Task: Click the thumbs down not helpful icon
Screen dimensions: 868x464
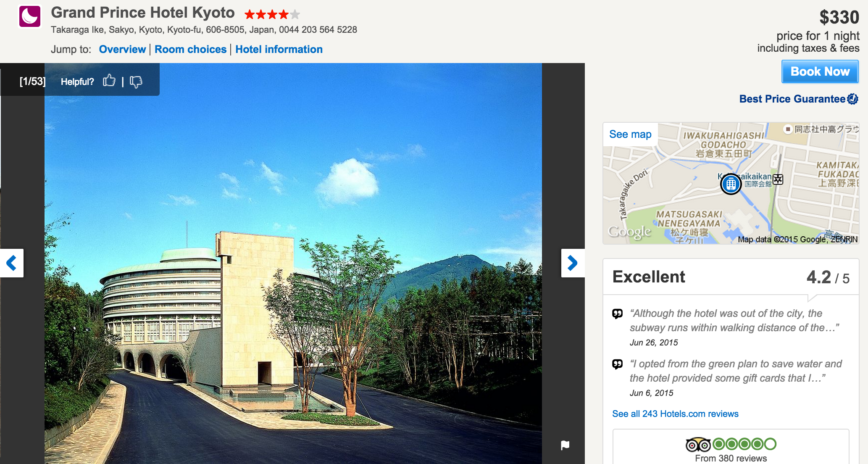Action: [x=136, y=82]
